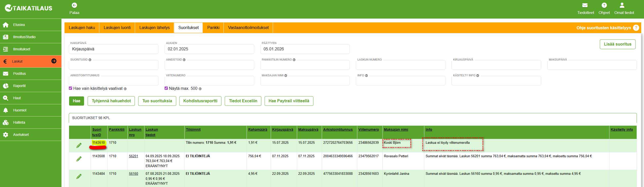Open the Hakupäivä dropdown showing Kirjauspäivä

tap(114, 49)
